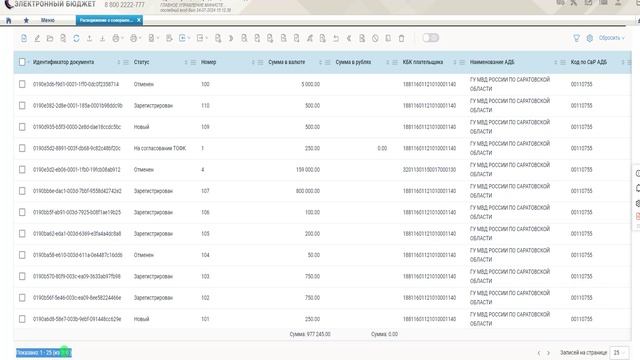This screenshot has height=360, width=640.
Task: Open column menu for КБК плательщика
Action: [462, 62]
